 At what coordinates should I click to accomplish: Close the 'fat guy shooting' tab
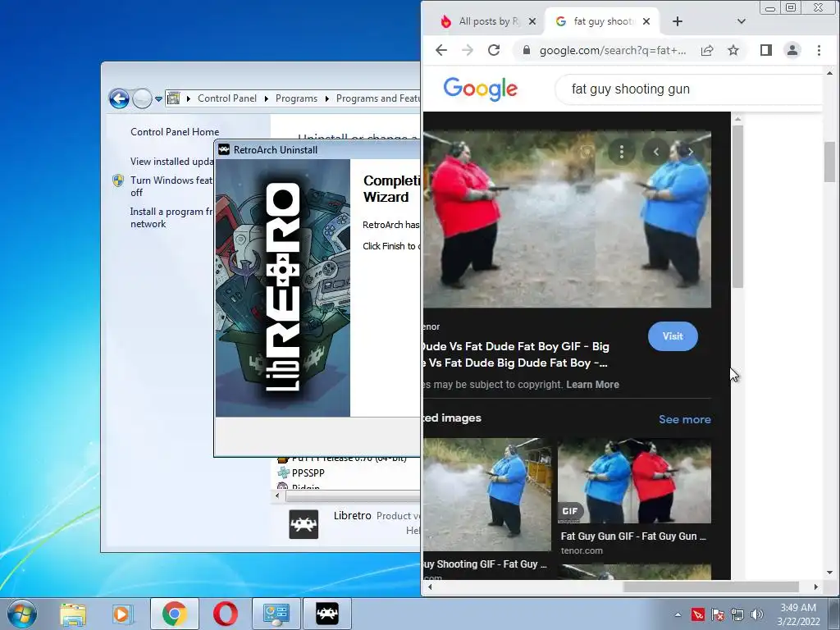click(646, 21)
